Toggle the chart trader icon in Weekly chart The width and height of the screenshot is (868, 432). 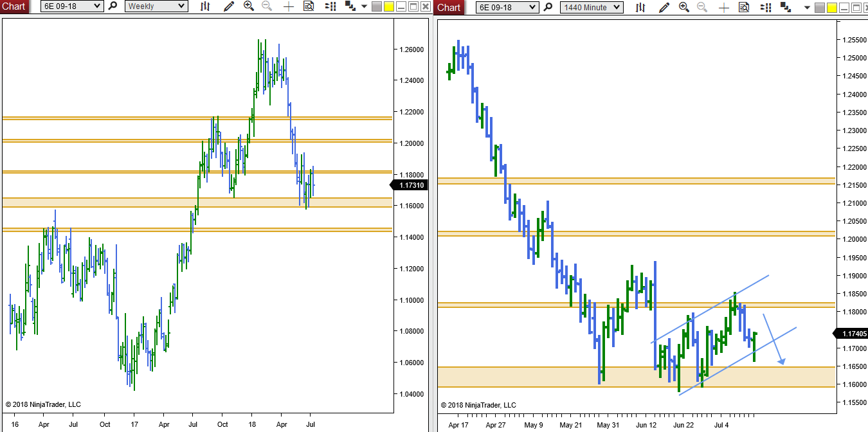click(x=330, y=6)
